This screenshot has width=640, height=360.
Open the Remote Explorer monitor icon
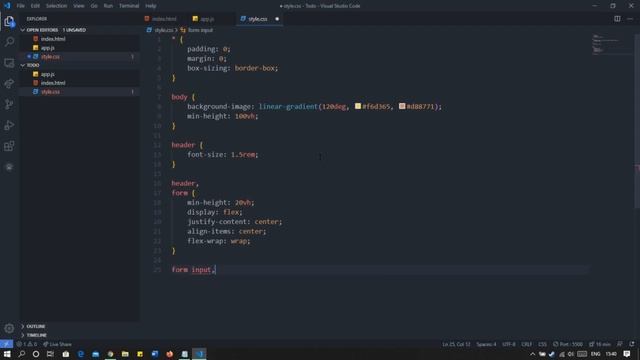9,63
